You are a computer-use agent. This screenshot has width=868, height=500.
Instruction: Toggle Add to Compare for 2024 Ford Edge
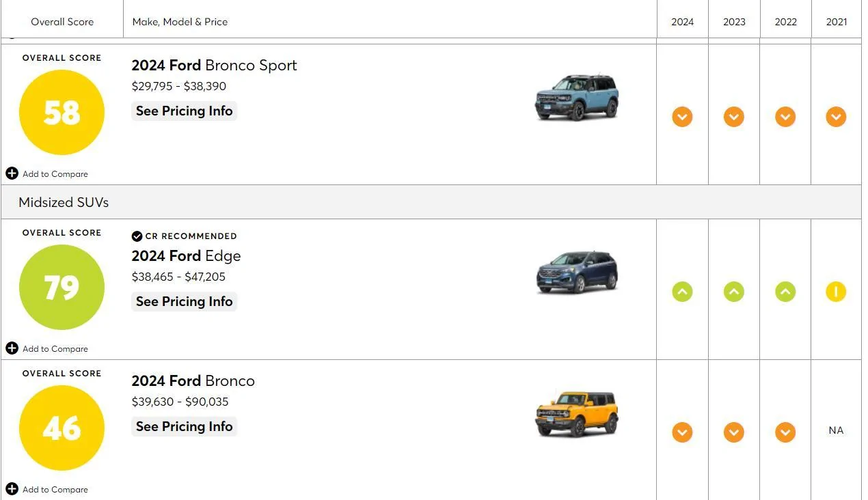(x=46, y=348)
